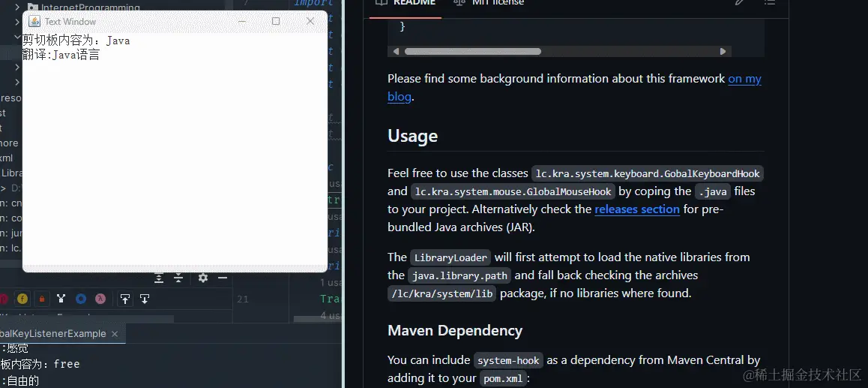Click '剪切板内容为：Java' line in Text Window
Viewport: 868px width, 388px height.
(76, 41)
